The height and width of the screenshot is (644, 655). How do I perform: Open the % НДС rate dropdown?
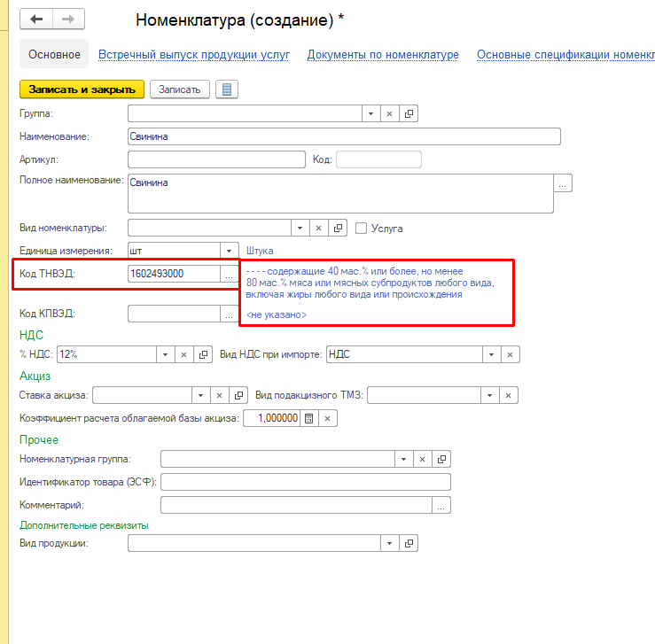166,354
